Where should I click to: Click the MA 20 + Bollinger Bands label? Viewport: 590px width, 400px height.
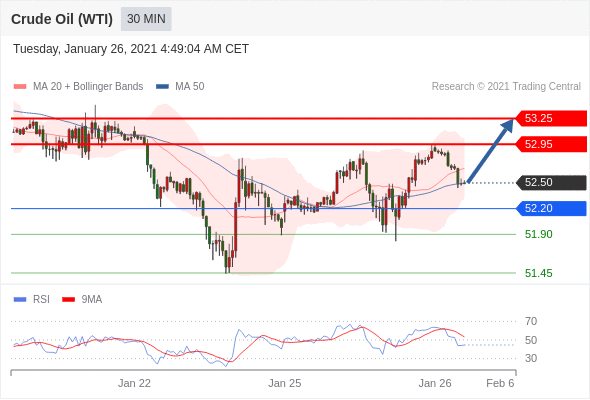[x=88, y=87]
